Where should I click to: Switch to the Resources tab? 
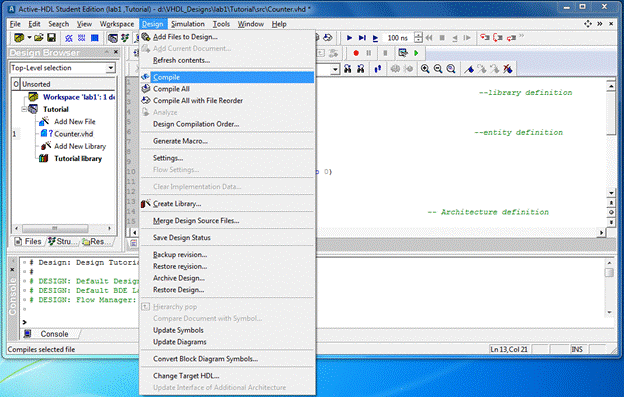[x=96, y=241]
